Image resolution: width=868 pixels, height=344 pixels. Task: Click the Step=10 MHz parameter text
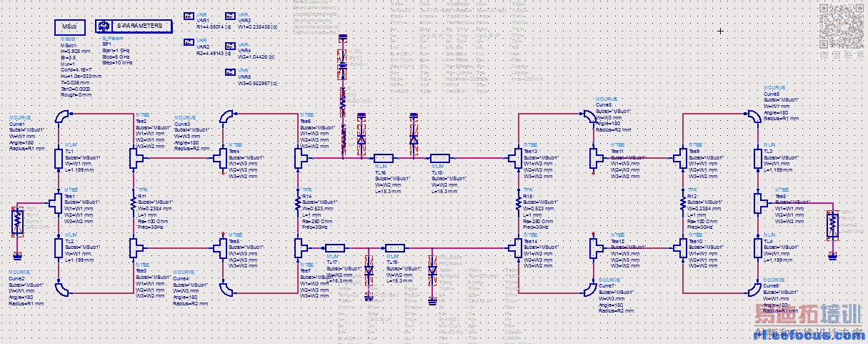click(118, 63)
